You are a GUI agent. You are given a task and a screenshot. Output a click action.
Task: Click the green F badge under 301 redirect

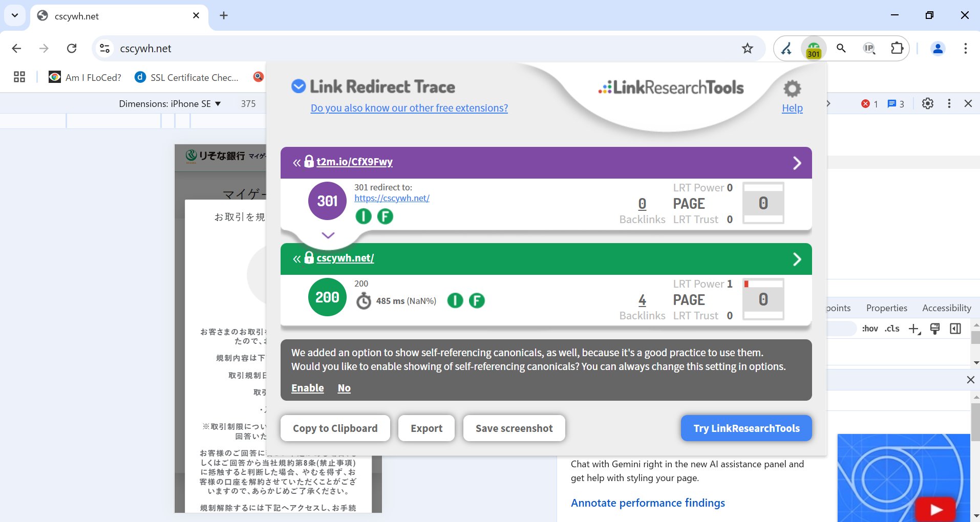tap(385, 216)
